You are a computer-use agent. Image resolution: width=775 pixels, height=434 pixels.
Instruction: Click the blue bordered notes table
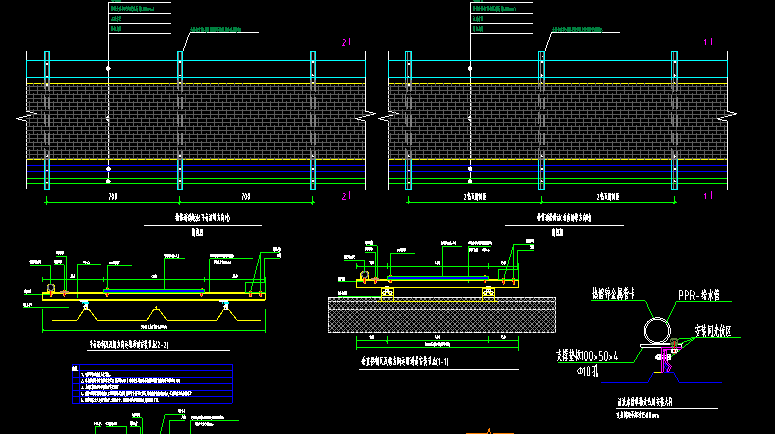tap(154, 384)
